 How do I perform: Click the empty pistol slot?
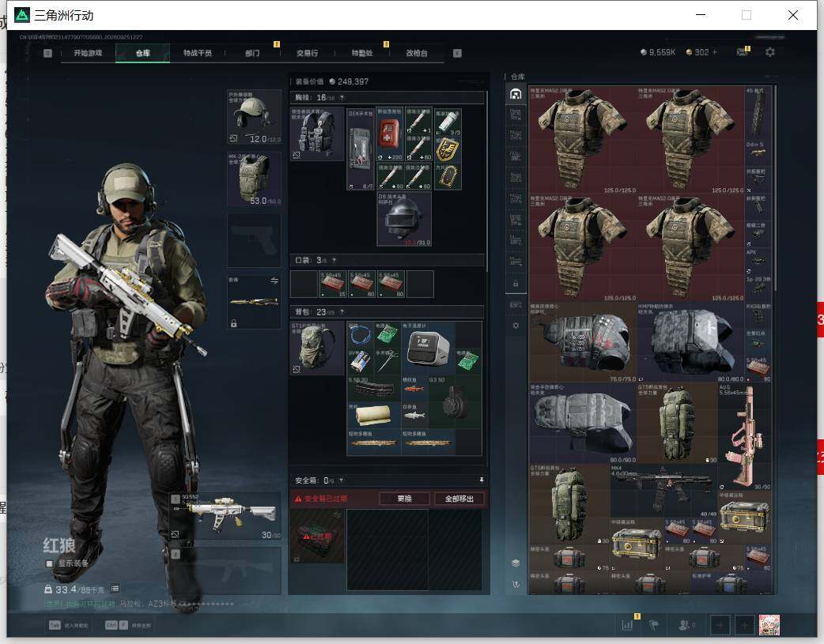[254, 240]
